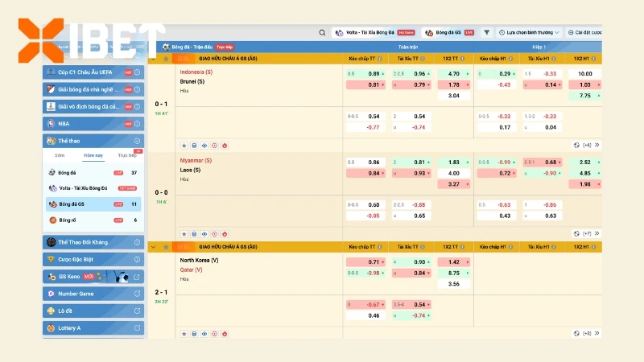Image resolution: width=644 pixels, height=362 pixels.
Task: Select Bóng đá in sports list
Action: point(93,173)
